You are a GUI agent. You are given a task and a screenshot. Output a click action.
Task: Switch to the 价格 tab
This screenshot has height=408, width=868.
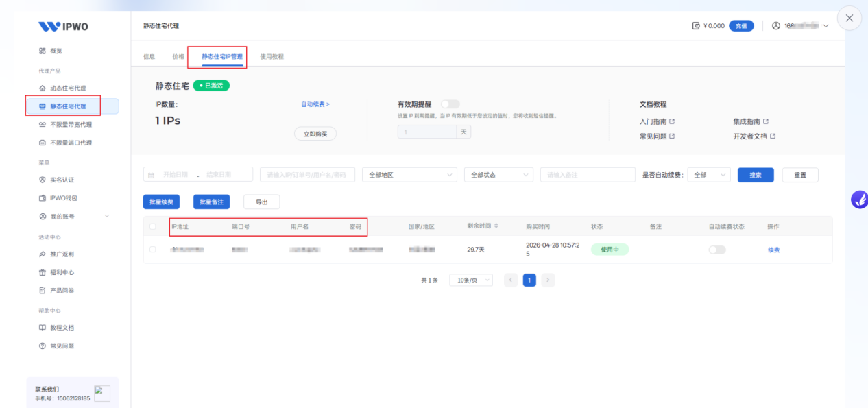(x=178, y=56)
